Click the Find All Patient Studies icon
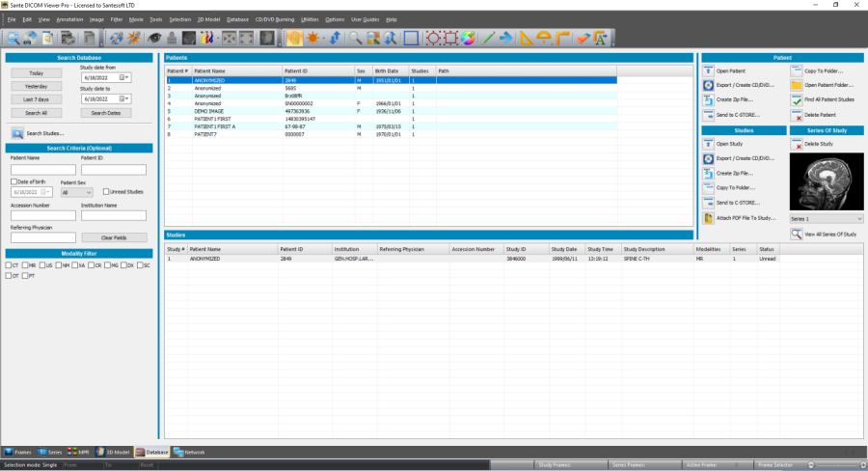This screenshot has height=471, width=868. (796, 99)
